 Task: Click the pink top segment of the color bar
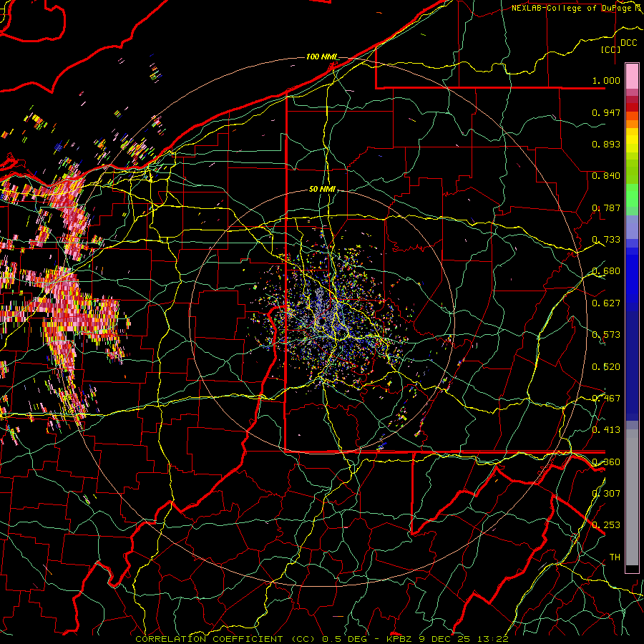632,76
